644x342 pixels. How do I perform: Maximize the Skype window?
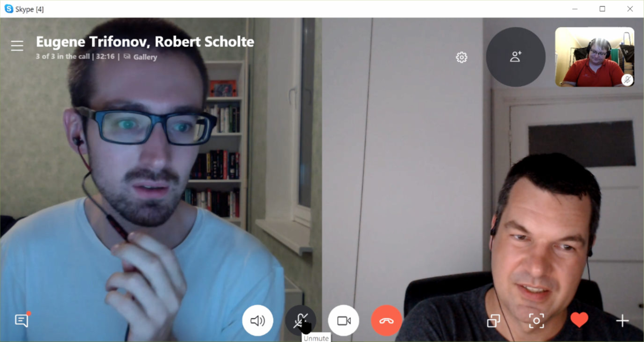603,9
